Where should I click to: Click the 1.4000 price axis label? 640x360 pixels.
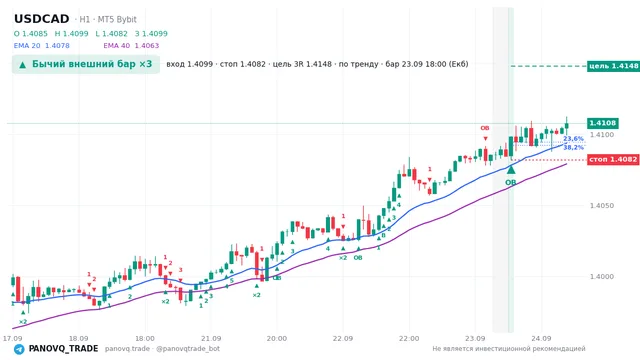(x=602, y=276)
